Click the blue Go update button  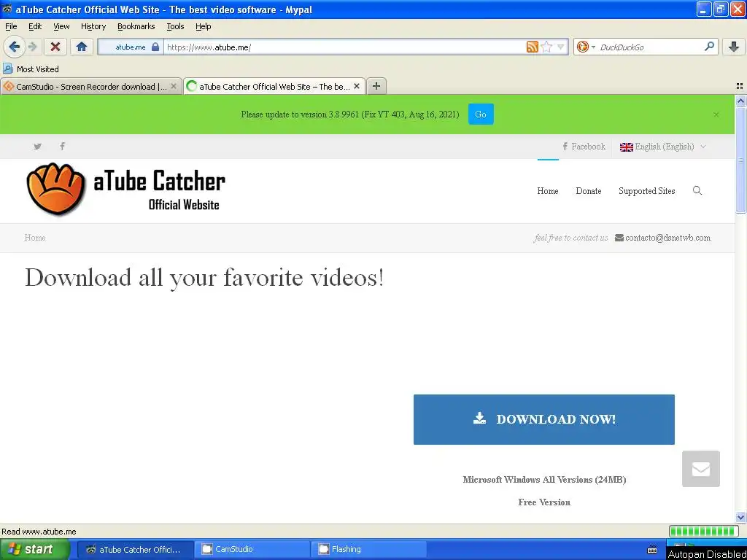pyautogui.click(x=481, y=114)
